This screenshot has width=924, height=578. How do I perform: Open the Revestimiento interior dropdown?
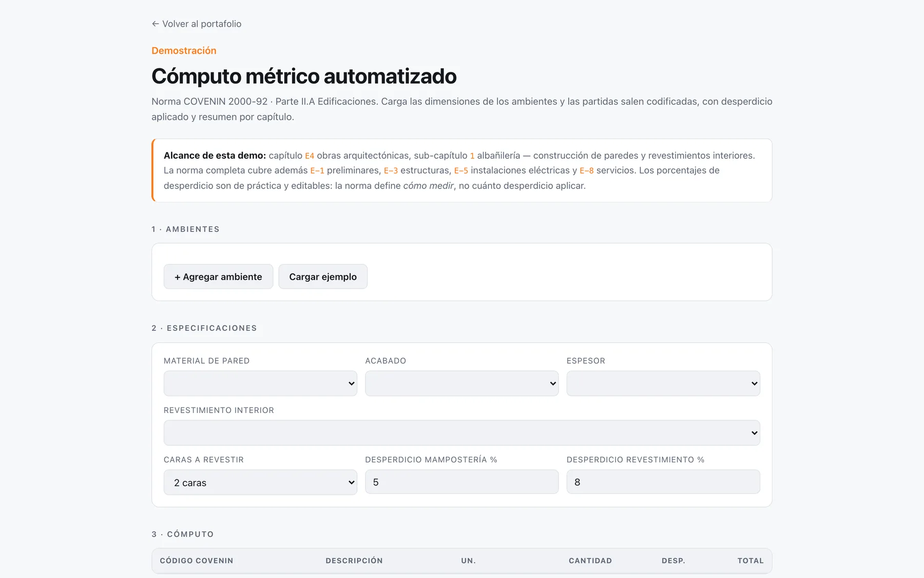coord(461,433)
